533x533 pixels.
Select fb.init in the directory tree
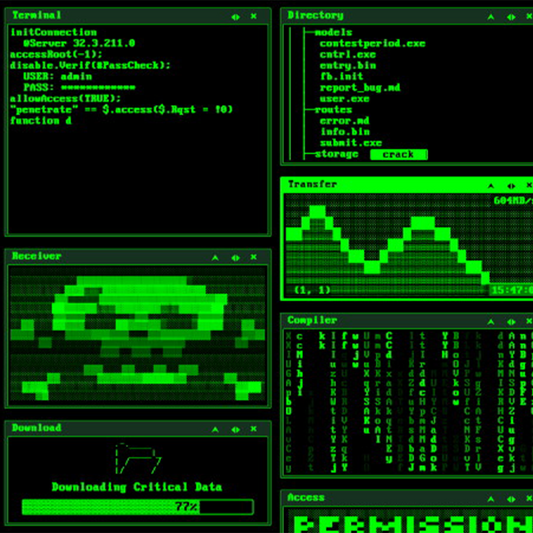[x=341, y=76]
